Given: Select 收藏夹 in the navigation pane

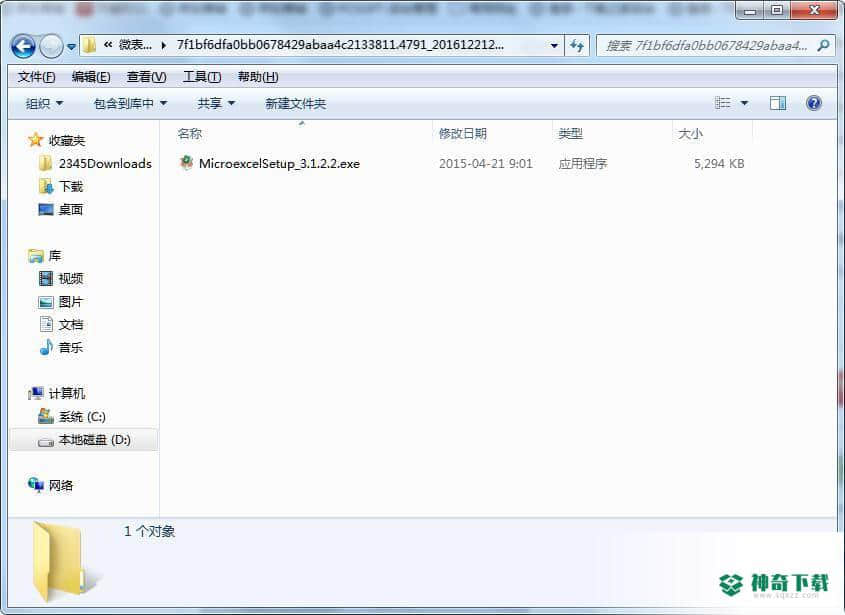Looking at the screenshot, I should (67, 141).
